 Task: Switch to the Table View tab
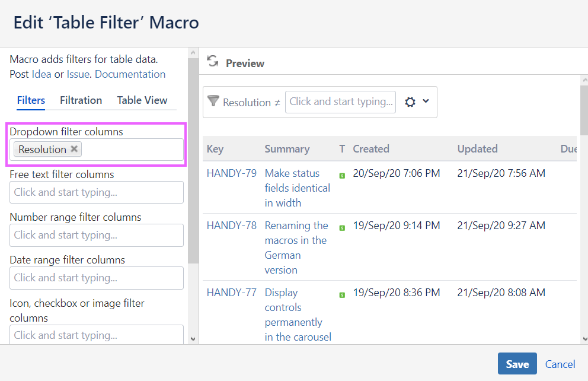[x=142, y=100]
